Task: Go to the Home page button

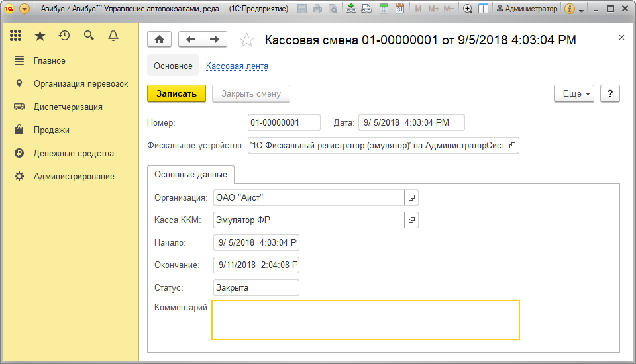Action: coord(159,40)
